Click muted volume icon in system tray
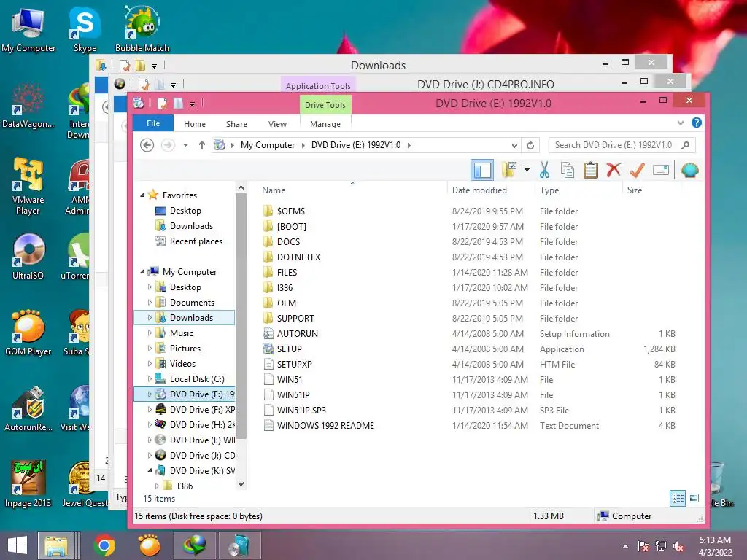 (x=678, y=546)
